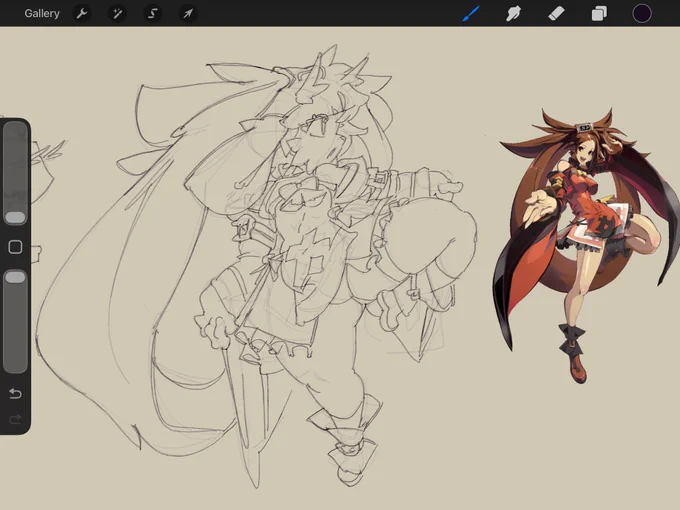The image size is (680, 510).
Task: Tap the colored reference character image
Action: tap(585, 245)
